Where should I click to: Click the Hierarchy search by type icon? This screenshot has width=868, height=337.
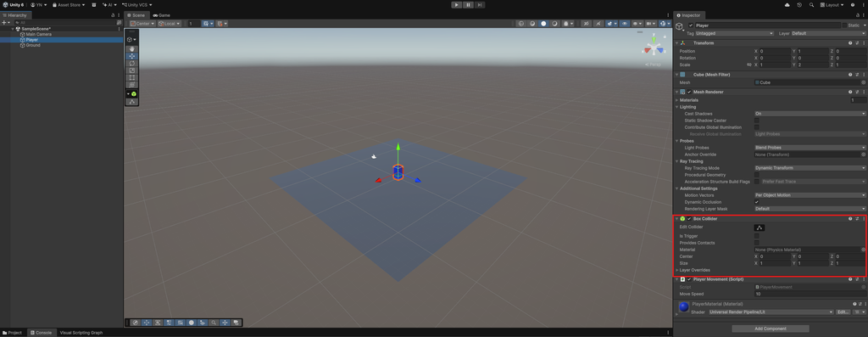pyautogui.click(x=119, y=22)
